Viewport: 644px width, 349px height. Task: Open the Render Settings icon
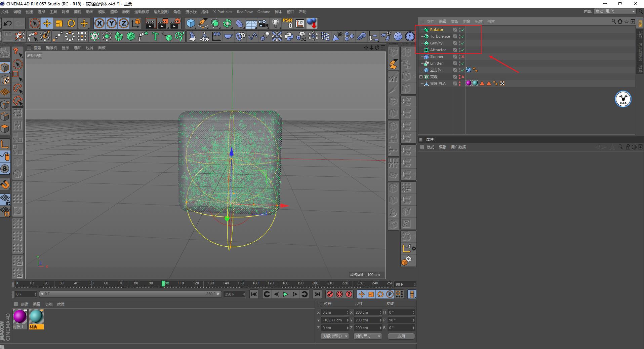click(x=176, y=23)
